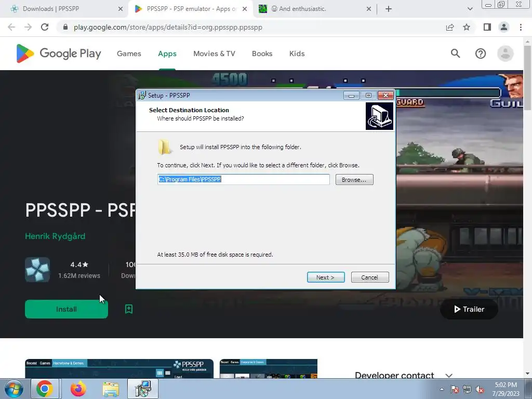Bookmark this page with star icon
Viewport: 532px width, 399px height.
pos(467,27)
